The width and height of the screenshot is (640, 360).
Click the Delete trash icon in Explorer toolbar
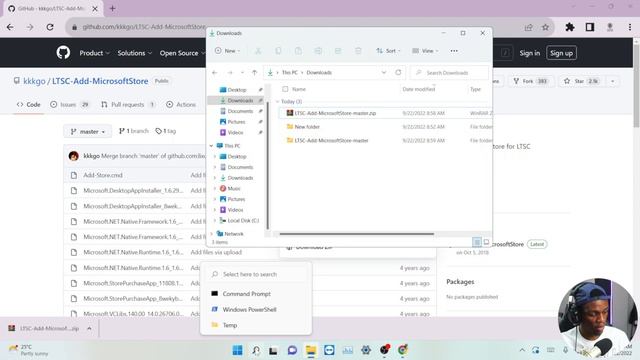tap(358, 51)
